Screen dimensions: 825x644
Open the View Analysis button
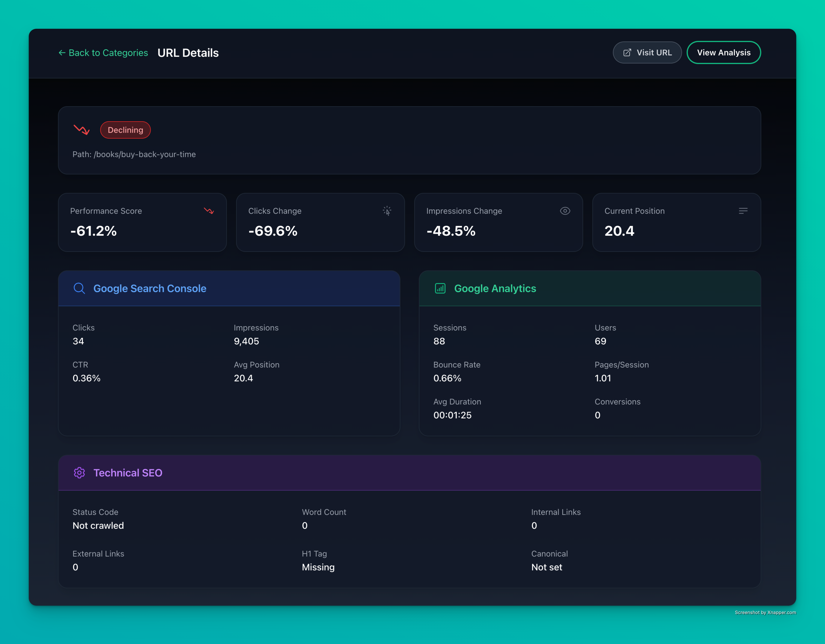pyautogui.click(x=723, y=53)
